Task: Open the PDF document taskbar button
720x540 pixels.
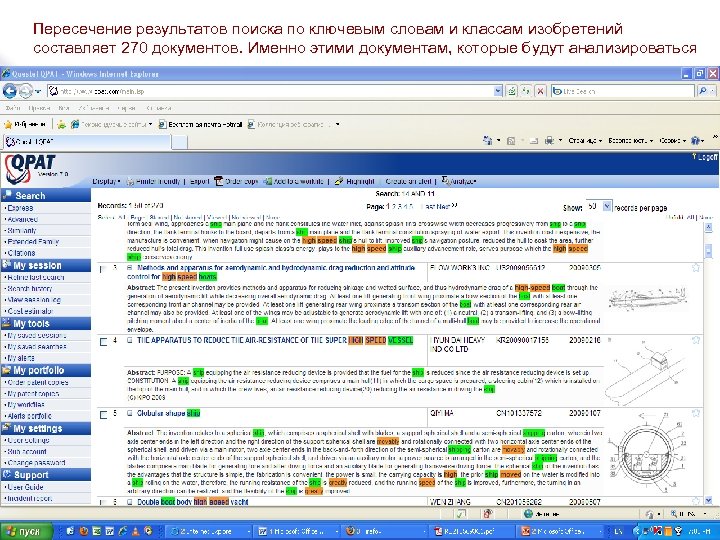Action: [x=470, y=531]
